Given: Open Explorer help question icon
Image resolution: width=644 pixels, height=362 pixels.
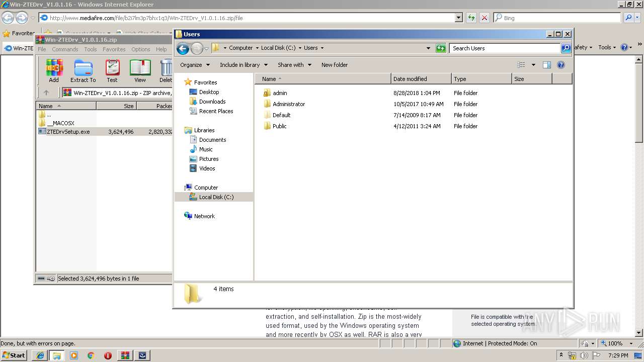Looking at the screenshot, I should pos(561,65).
